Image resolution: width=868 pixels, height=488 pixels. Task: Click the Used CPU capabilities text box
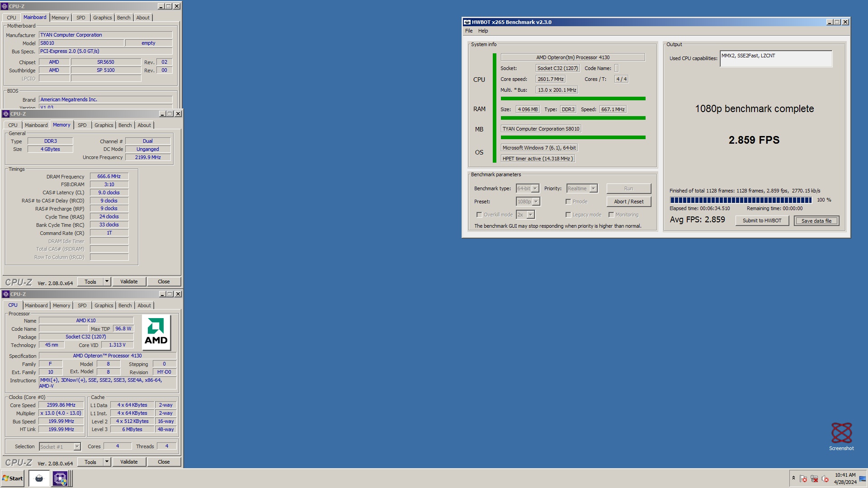(776, 59)
